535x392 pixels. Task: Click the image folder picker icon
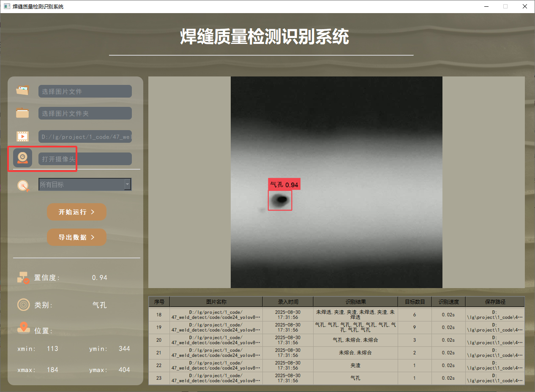[x=23, y=113]
